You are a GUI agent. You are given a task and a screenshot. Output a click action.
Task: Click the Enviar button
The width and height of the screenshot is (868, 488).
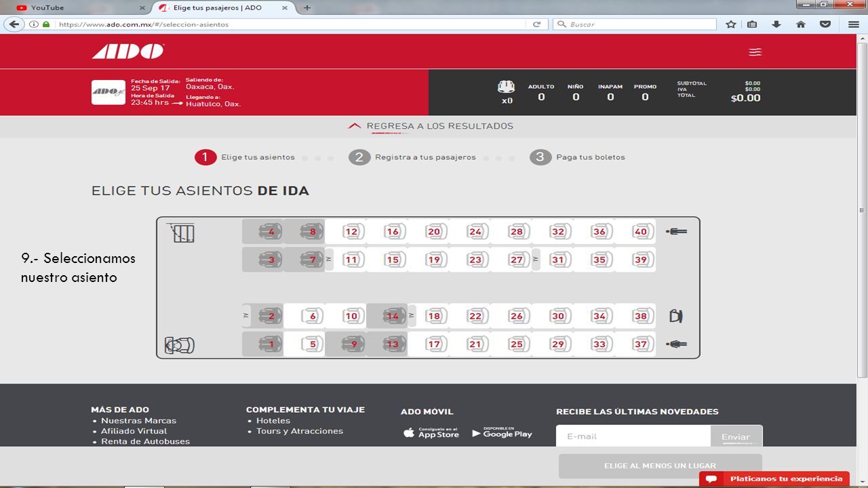[736, 436]
